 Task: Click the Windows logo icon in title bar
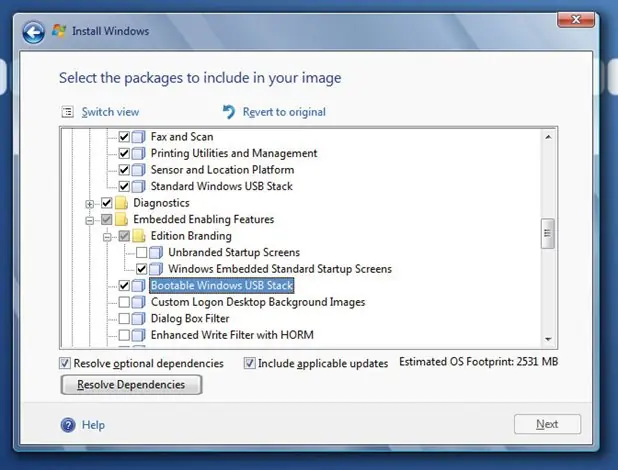59,31
